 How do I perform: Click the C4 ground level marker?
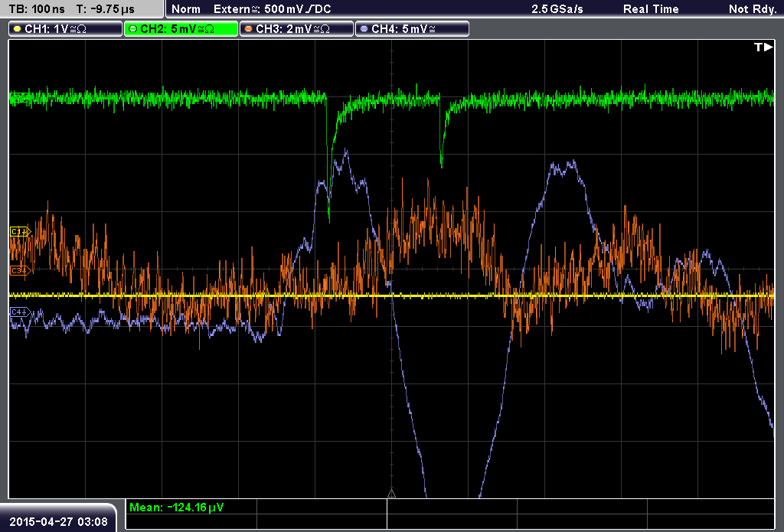point(21,312)
